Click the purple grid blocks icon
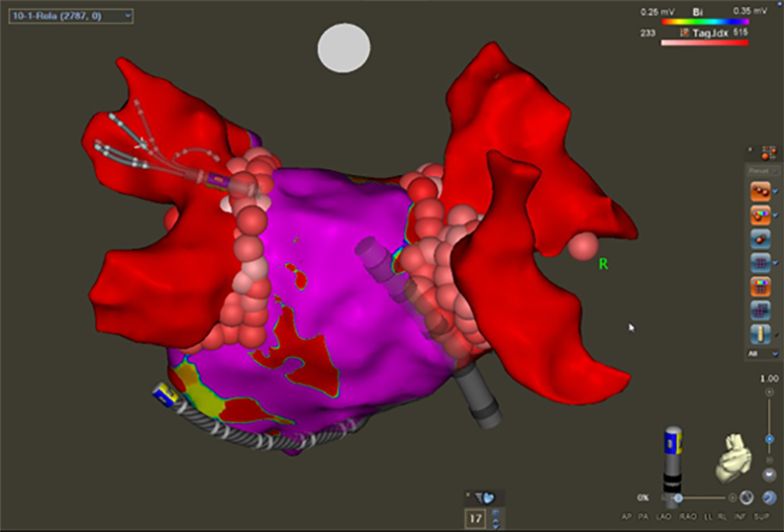Screen dimensions: 784x532 [x=760, y=311]
